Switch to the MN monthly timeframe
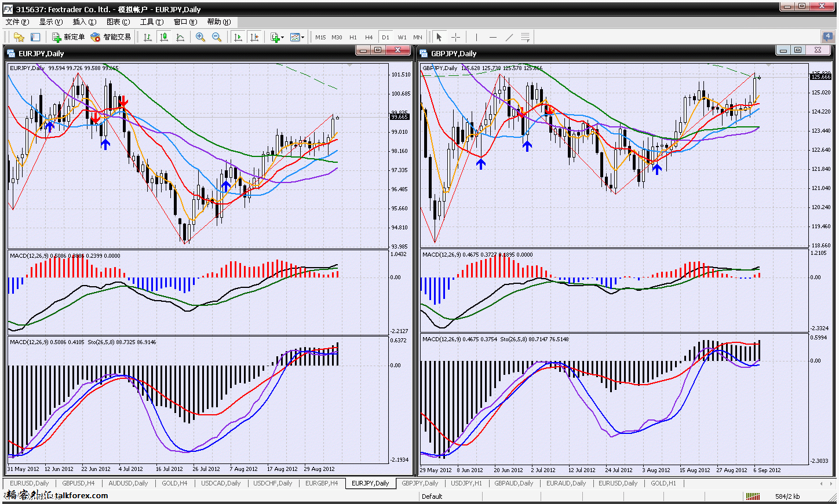 click(418, 37)
